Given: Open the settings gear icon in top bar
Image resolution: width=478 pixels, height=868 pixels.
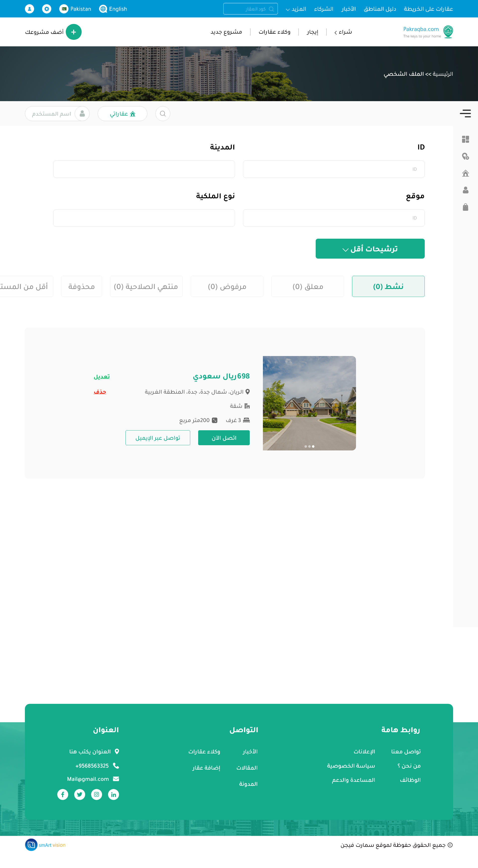Looking at the screenshot, I should [47, 9].
